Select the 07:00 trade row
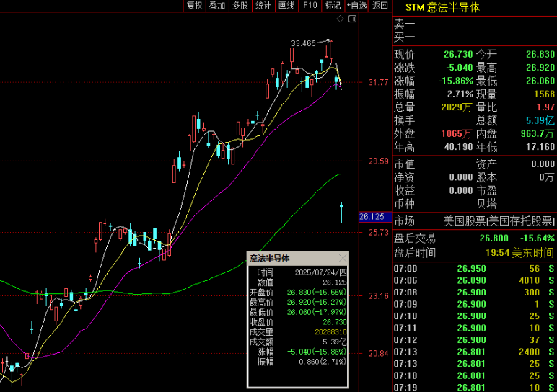Image resolution: width=557 pixels, height=392 pixels. 474,269
